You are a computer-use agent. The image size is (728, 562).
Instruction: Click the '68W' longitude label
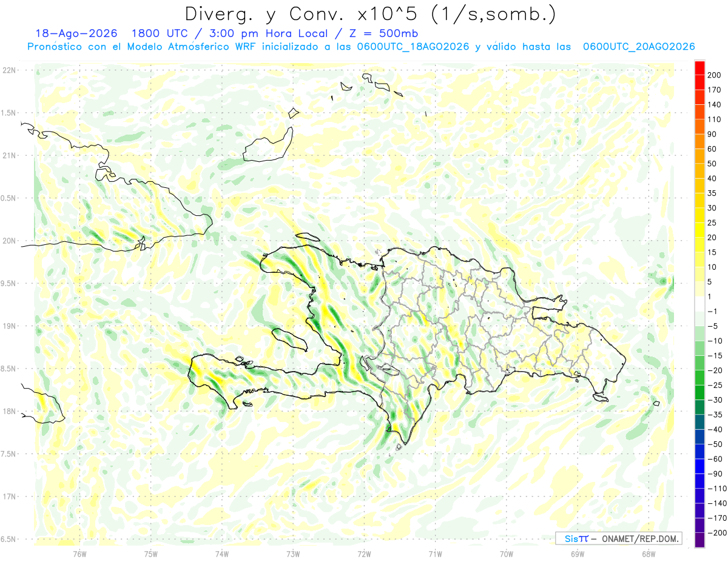click(x=649, y=553)
